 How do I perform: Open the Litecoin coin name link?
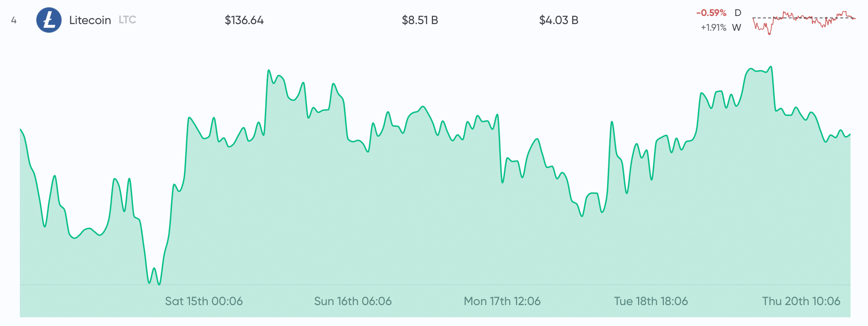coord(90,20)
